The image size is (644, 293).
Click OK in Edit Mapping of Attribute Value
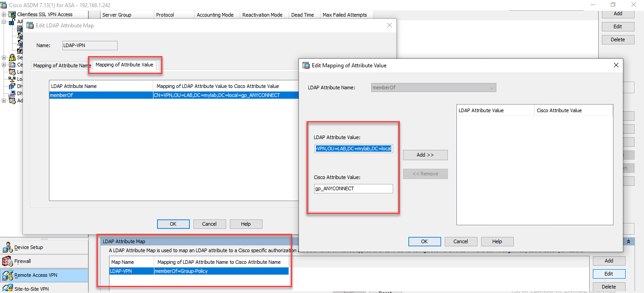pyautogui.click(x=424, y=241)
